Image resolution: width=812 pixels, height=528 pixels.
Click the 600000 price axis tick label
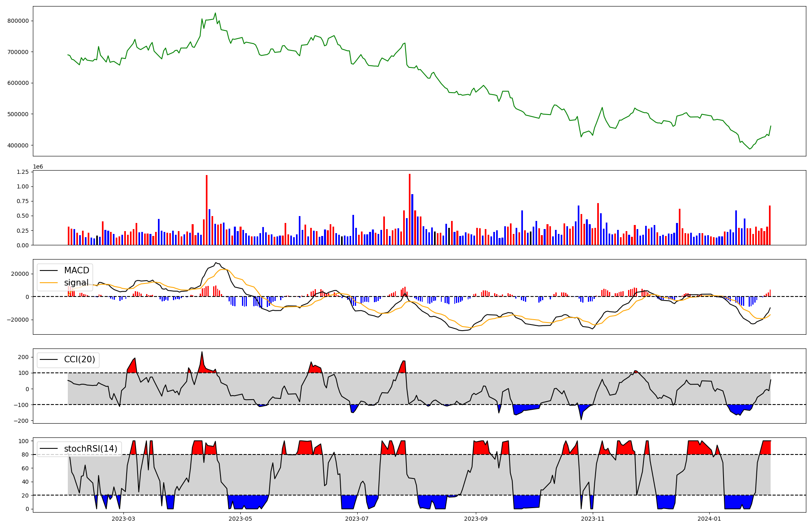tap(18, 83)
